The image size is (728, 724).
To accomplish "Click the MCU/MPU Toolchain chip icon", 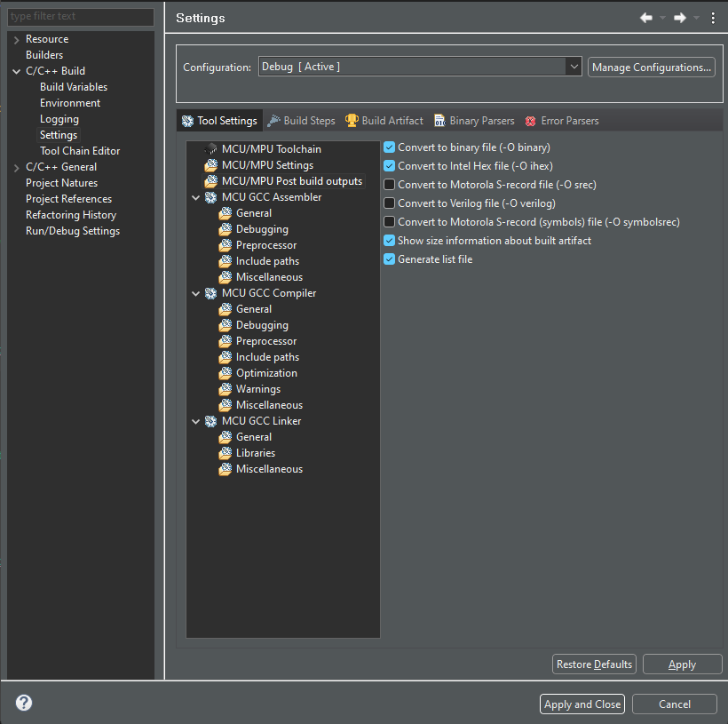I will (210, 149).
